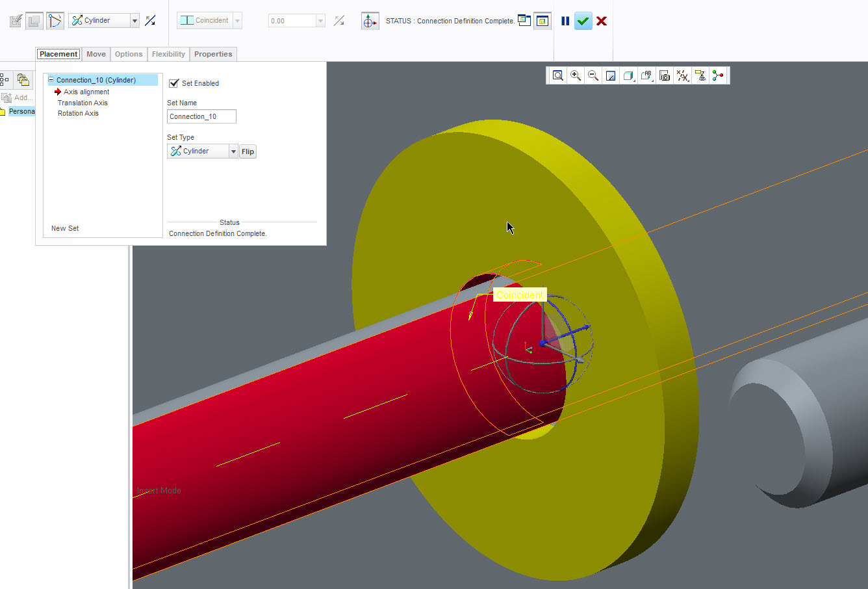Open the Saved Orientations camera icon
868x589 pixels.
[x=664, y=76]
